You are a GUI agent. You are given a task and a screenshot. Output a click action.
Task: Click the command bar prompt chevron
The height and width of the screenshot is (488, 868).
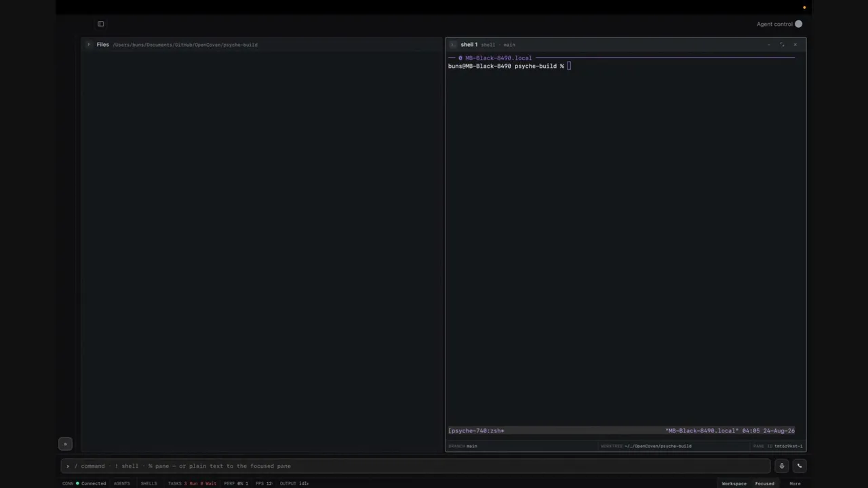(x=68, y=466)
